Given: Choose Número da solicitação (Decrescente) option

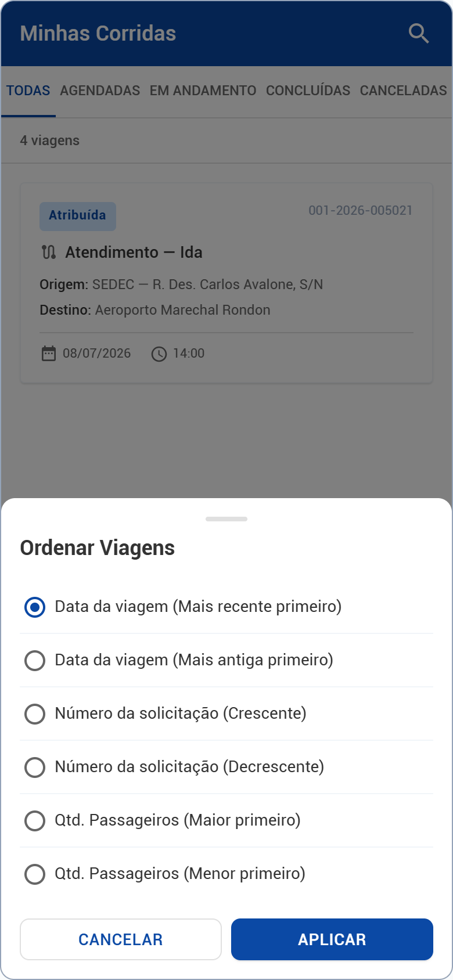Looking at the screenshot, I should point(227,768).
